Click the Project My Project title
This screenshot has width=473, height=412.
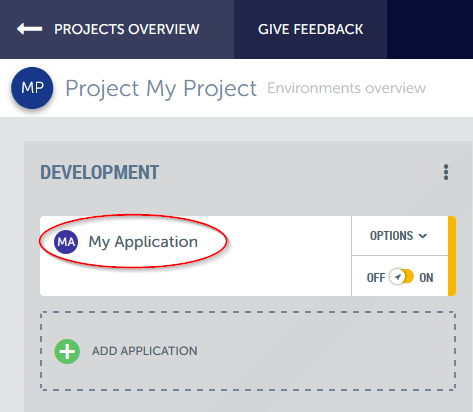click(x=161, y=89)
